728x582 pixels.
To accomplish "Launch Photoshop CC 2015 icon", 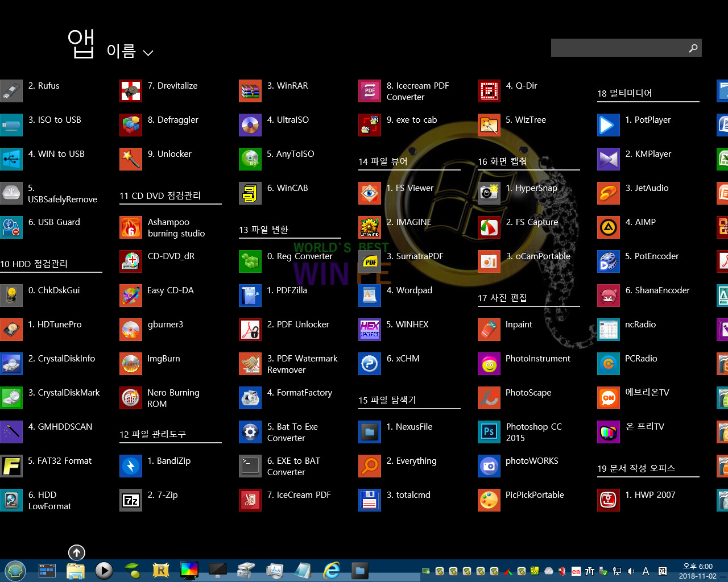I will [489, 432].
